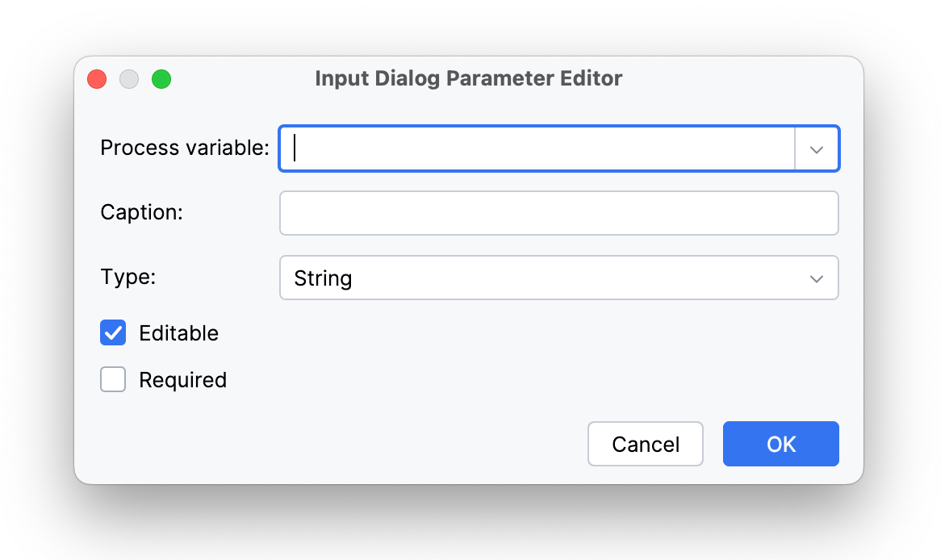Click the Caption label
This screenshot has width=949, height=560.
coord(141,212)
